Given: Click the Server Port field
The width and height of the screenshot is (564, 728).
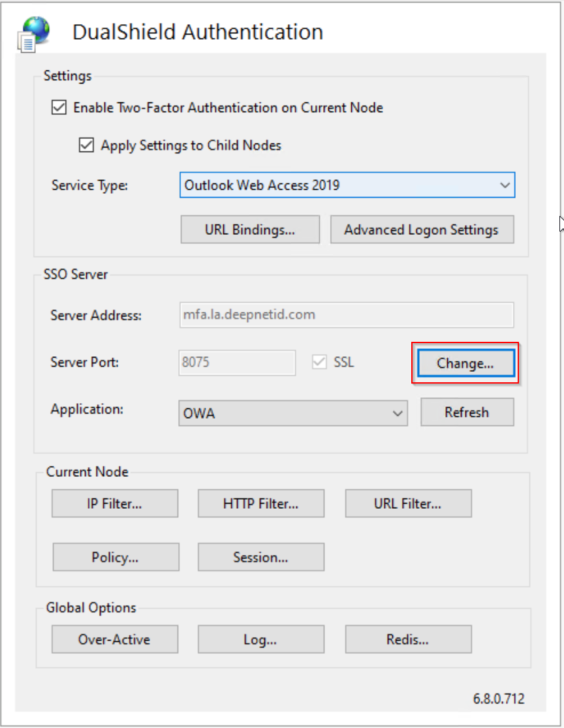Looking at the screenshot, I should (x=236, y=363).
